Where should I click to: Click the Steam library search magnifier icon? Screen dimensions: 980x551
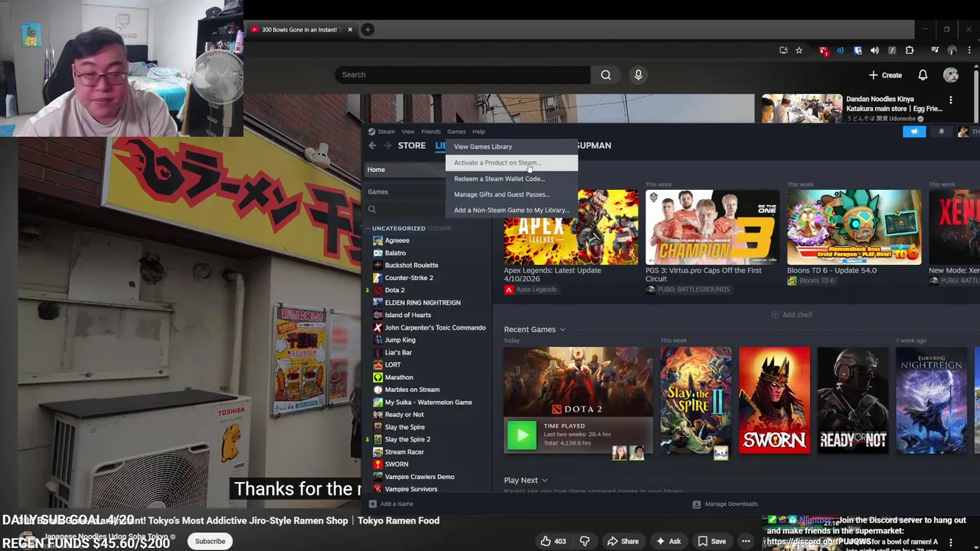pos(372,209)
